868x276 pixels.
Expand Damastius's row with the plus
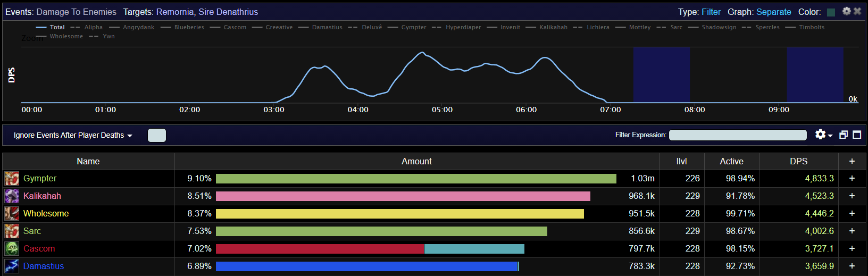point(852,266)
